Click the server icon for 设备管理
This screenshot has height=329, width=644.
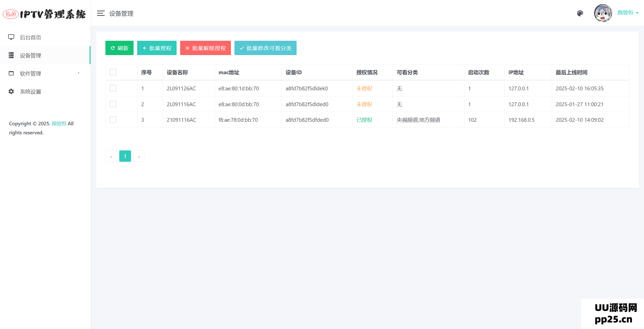point(11,55)
